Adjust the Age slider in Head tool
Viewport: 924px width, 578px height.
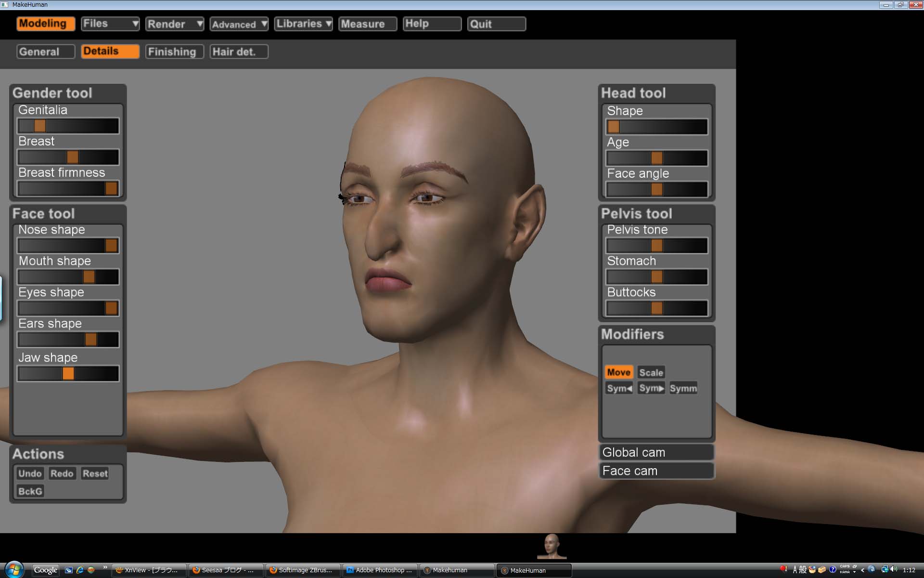[656, 158]
